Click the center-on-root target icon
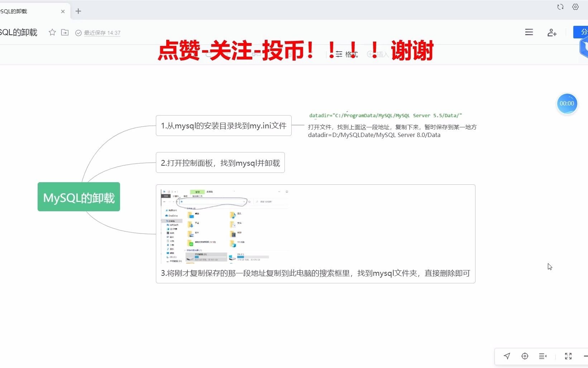The image size is (588, 368). point(525,356)
